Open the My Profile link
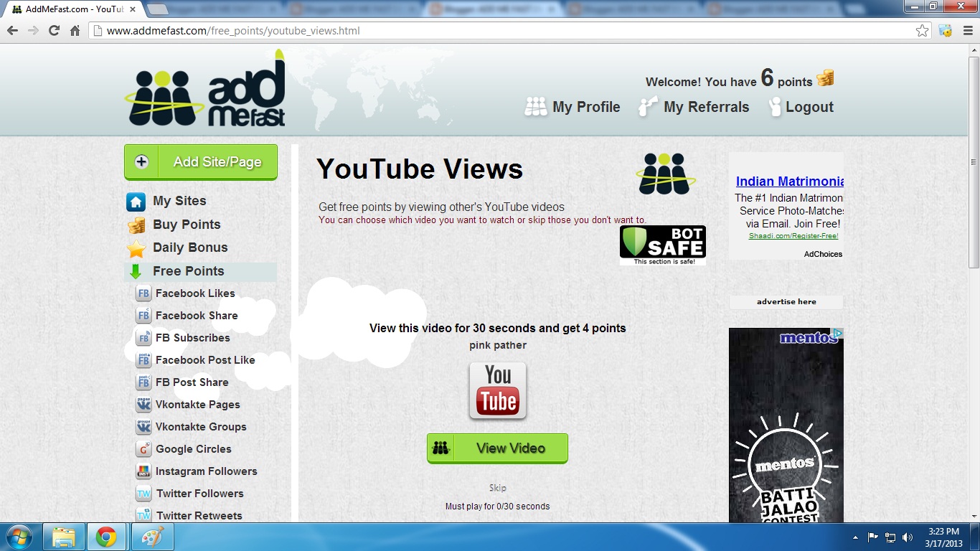980x551 pixels. point(586,107)
